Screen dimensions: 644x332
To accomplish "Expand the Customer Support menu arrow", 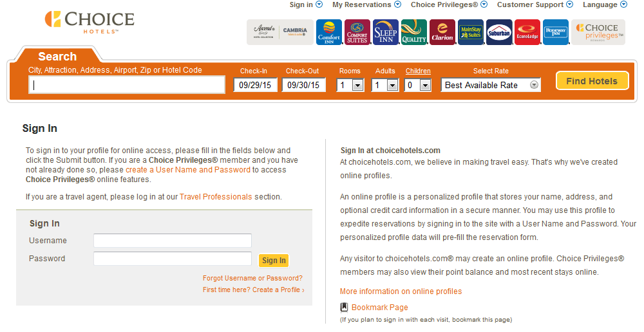I will point(570,5).
